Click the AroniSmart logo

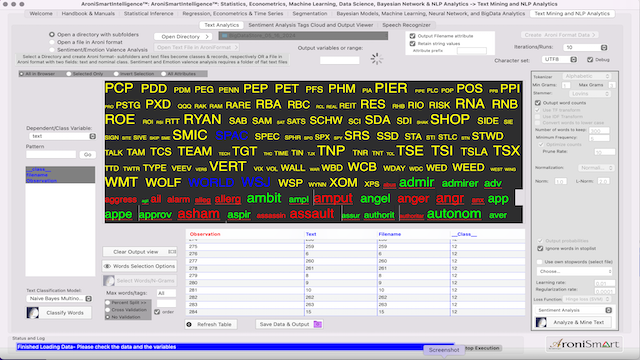coord(584,344)
